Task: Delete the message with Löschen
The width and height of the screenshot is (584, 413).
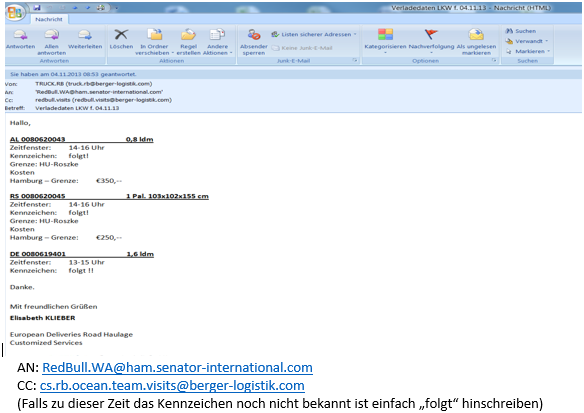Action: click(x=121, y=39)
